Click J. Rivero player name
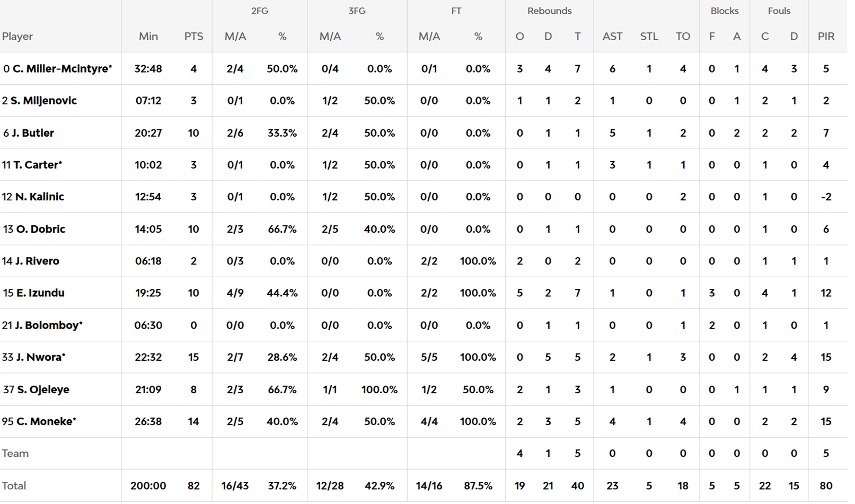The image size is (855, 504). (x=37, y=261)
